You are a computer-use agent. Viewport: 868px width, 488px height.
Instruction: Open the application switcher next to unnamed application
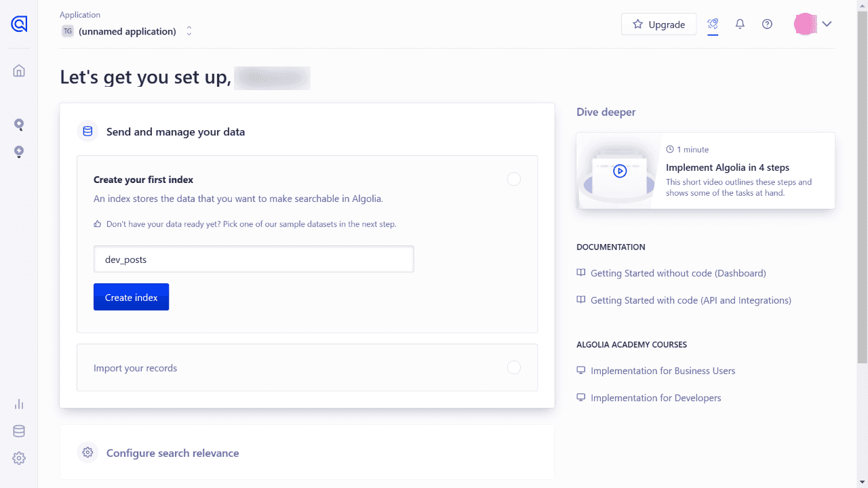(189, 30)
